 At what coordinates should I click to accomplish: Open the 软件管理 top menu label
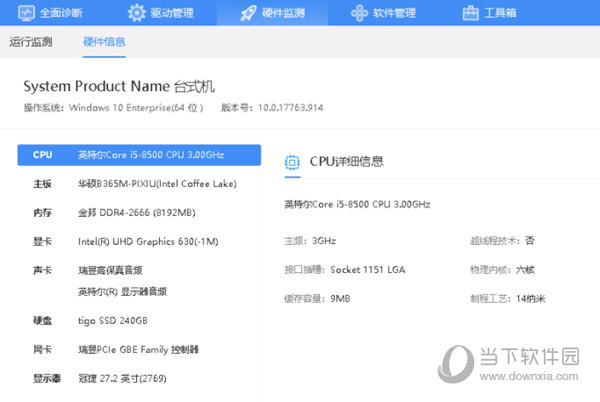[395, 13]
